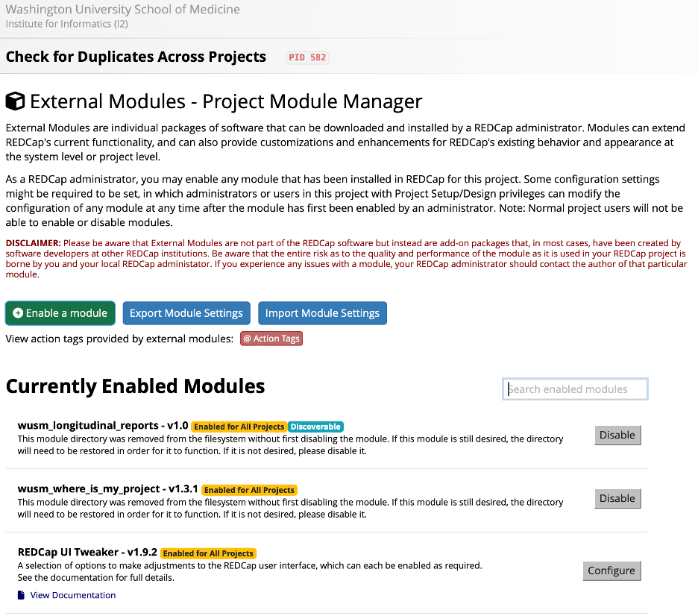Open Export Module Settings
Screen dimensions: 698x616
pos(186,313)
